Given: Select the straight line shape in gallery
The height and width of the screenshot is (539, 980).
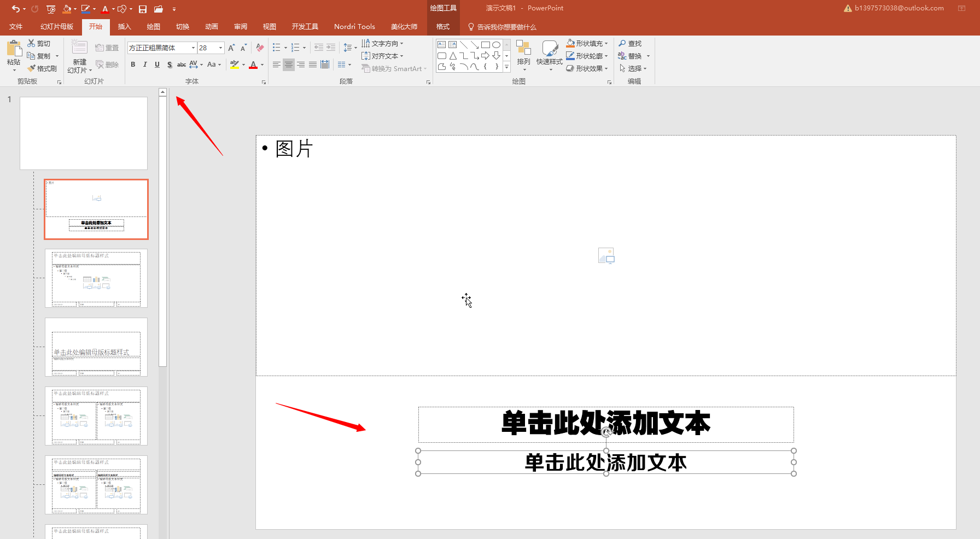Looking at the screenshot, I should (x=464, y=45).
